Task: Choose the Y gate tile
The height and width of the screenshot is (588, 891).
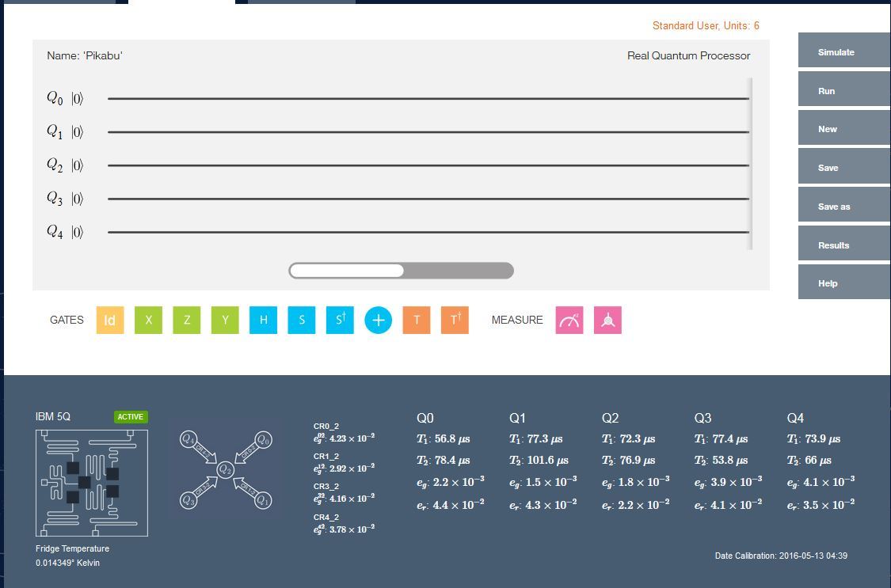Action: [x=225, y=320]
